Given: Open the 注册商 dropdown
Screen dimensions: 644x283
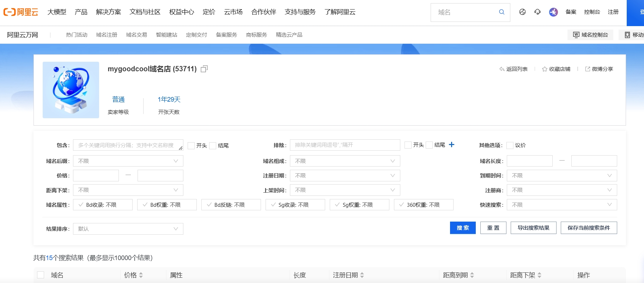Looking at the screenshot, I should point(561,190).
